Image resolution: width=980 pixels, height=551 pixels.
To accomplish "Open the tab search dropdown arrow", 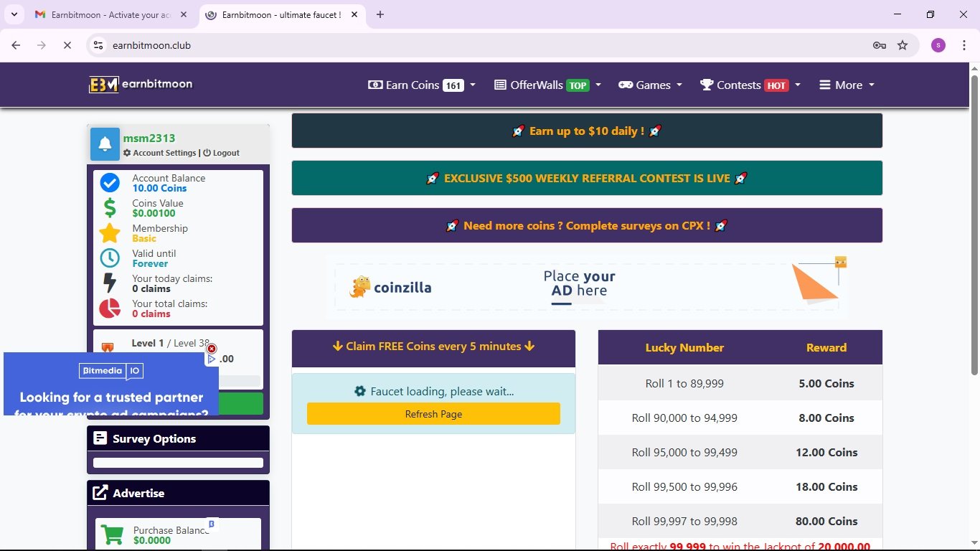I will point(14,14).
